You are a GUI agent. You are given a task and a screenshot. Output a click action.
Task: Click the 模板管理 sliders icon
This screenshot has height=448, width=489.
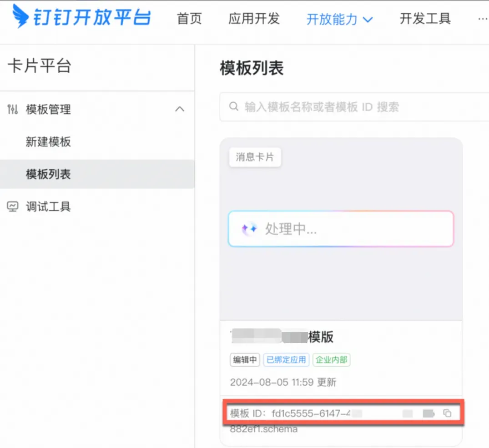point(13,109)
